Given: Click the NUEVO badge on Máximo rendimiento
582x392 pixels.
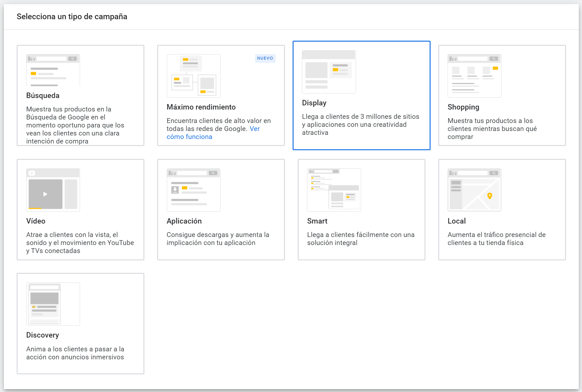Looking at the screenshot, I should click(265, 58).
